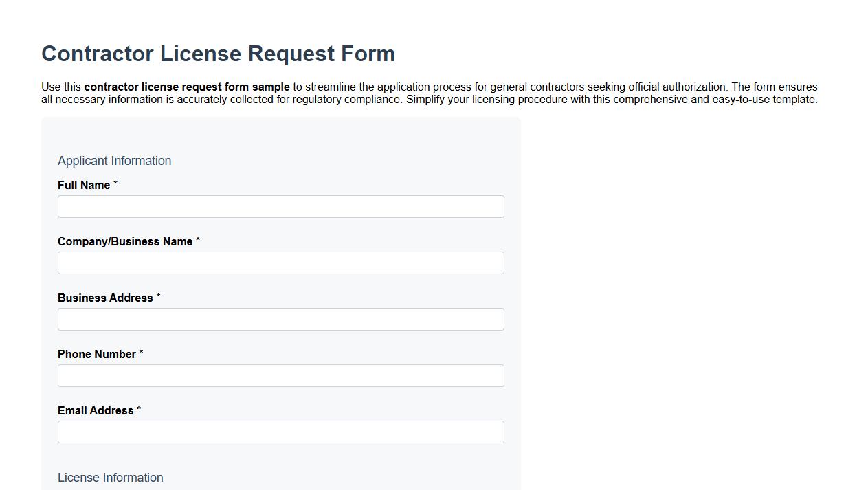
Task: Click the Applicant Information section heading
Action: (114, 160)
